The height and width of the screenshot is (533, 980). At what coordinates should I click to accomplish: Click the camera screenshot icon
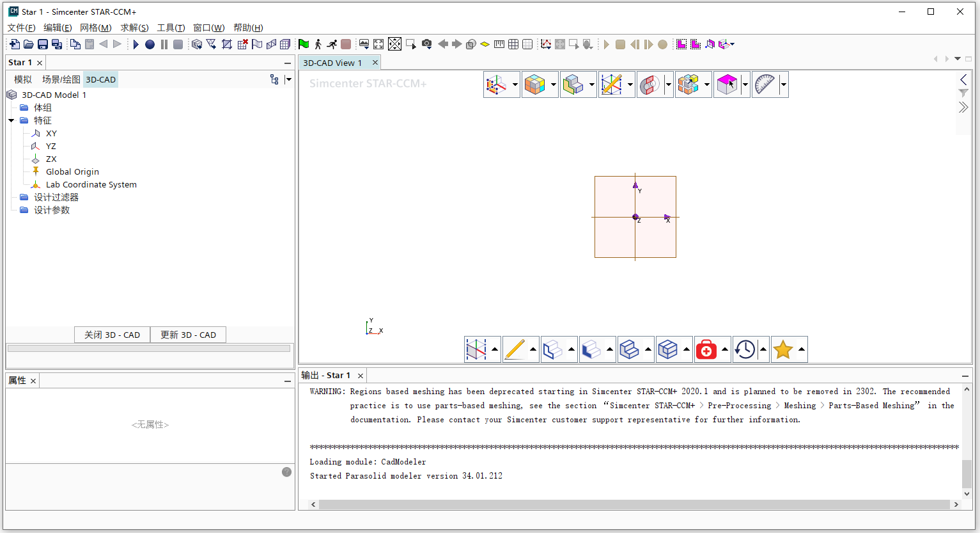(426, 44)
